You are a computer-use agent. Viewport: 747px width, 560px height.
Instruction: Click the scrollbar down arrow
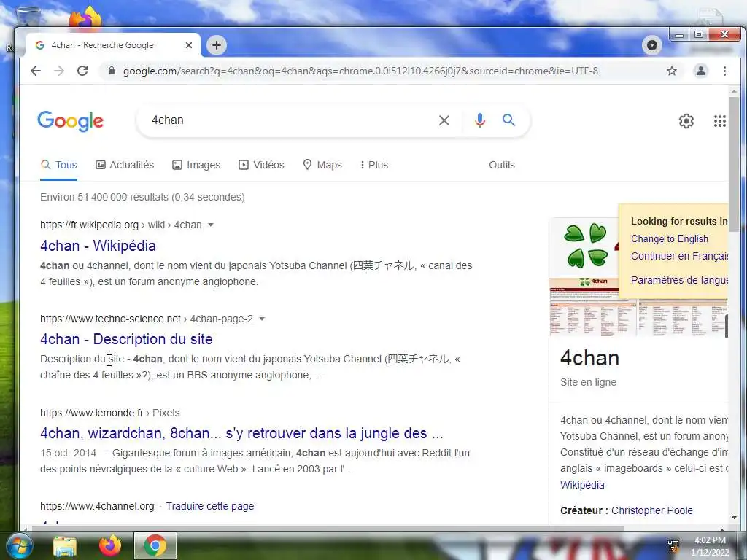(x=734, y=518)
